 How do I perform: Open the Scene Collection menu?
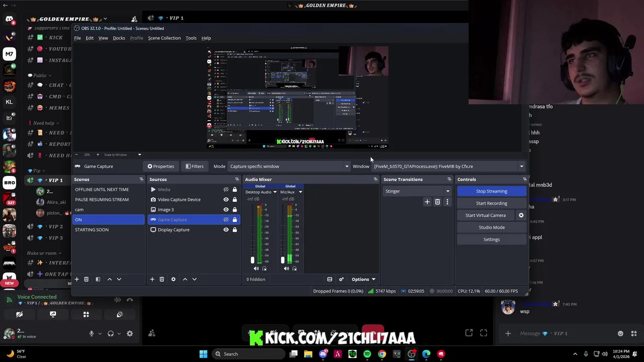tap(164, 38)
